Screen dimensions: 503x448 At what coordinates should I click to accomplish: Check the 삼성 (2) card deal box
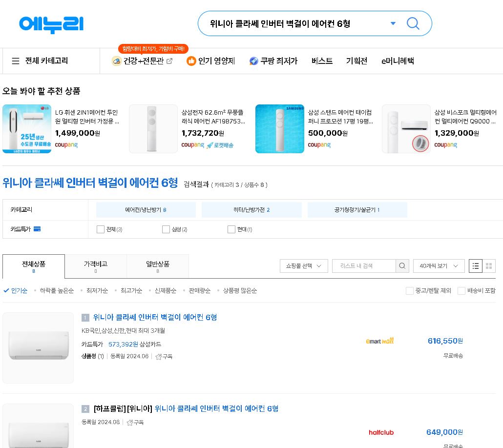click(166, 229)
